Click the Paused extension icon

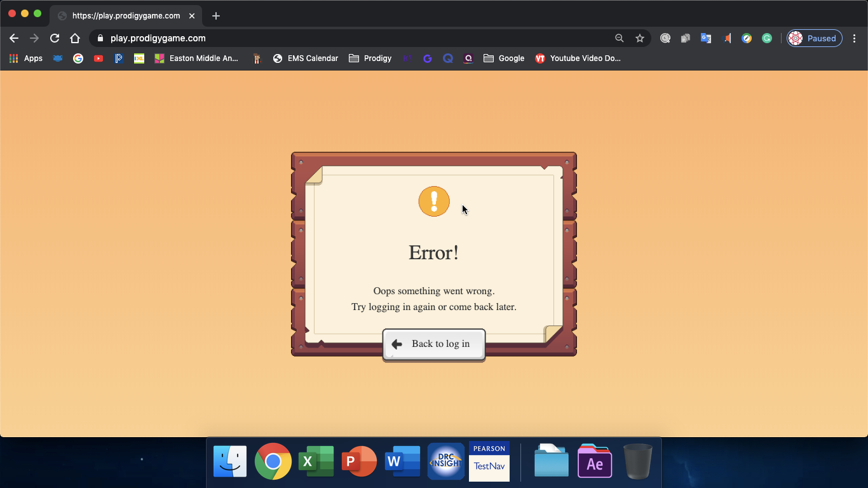(x=814, y=38)
